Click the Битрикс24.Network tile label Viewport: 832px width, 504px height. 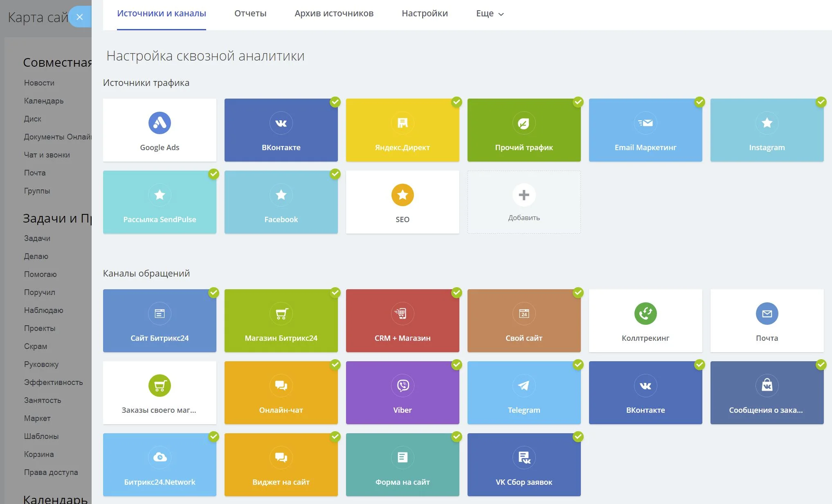[x=160, y=482]
